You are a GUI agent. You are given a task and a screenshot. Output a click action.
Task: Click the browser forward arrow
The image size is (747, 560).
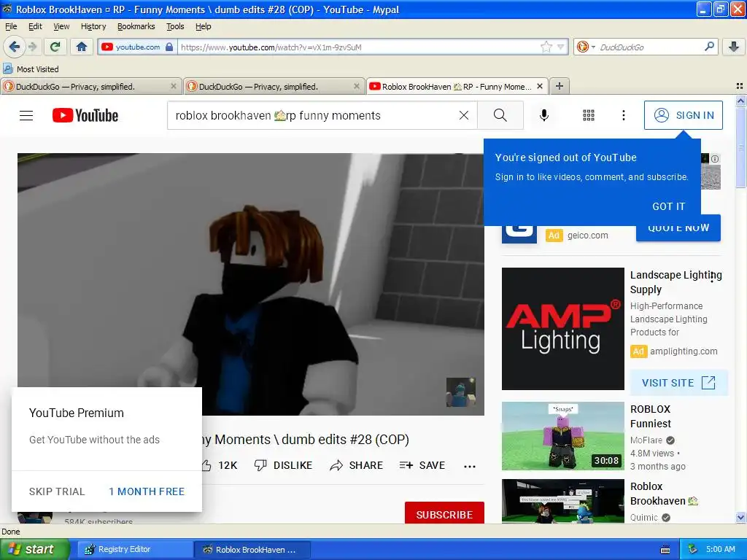point(32,47)
